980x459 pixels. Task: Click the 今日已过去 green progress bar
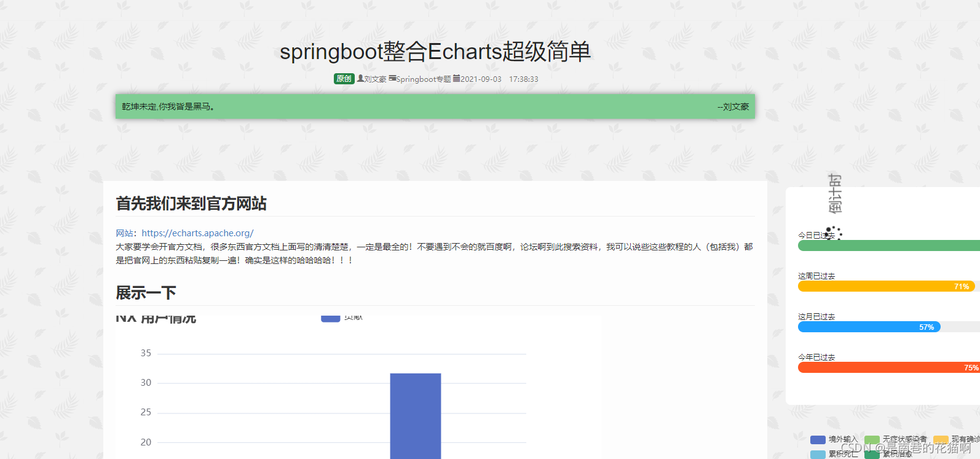(x=889, y=245)
